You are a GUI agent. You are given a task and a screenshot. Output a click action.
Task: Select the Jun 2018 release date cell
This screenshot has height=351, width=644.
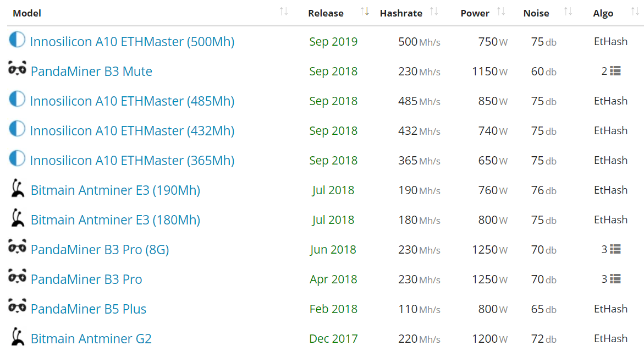[333, 249]
